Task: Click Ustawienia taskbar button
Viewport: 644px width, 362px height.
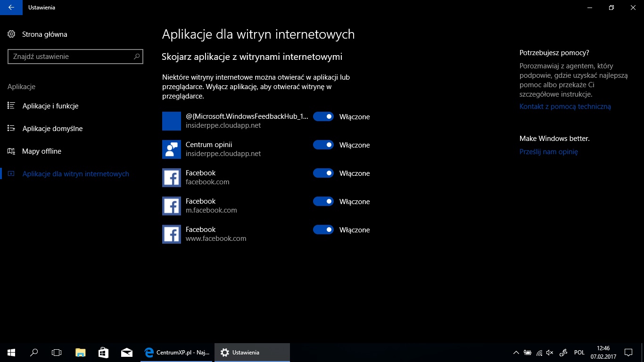Action: coord(252,352)
